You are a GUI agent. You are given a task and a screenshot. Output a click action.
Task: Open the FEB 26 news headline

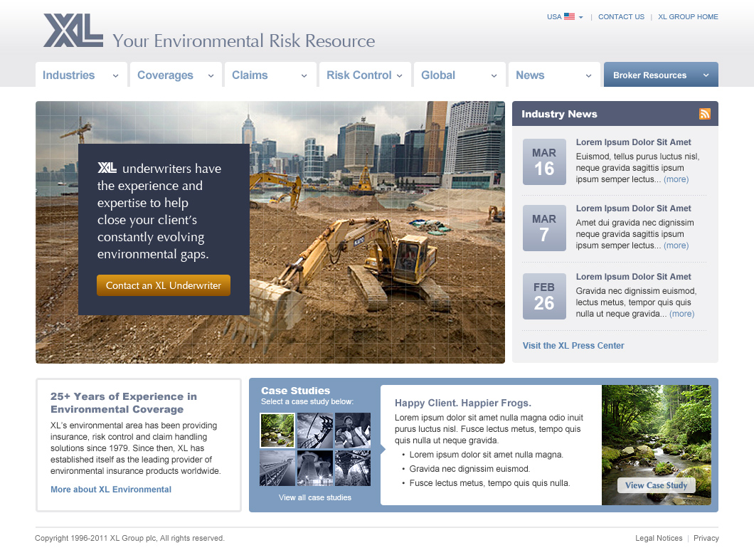pos(633,277)
